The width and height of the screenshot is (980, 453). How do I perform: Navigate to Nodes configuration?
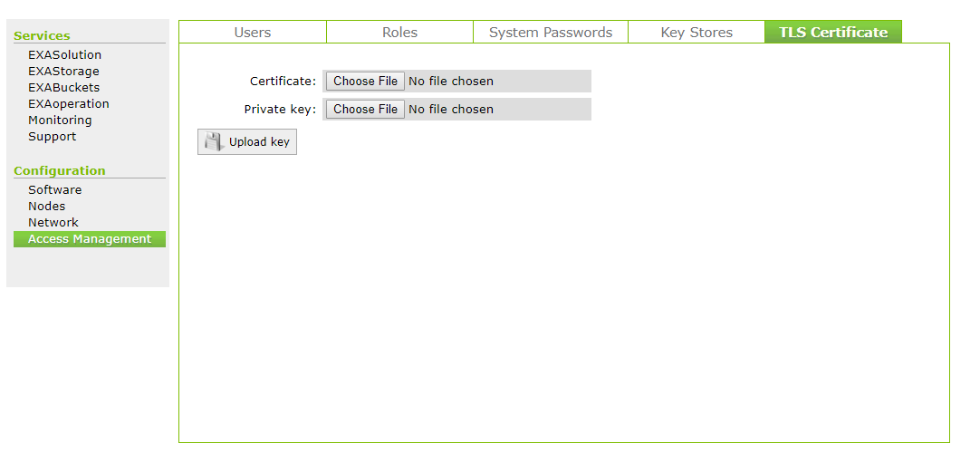pos(46,207)
